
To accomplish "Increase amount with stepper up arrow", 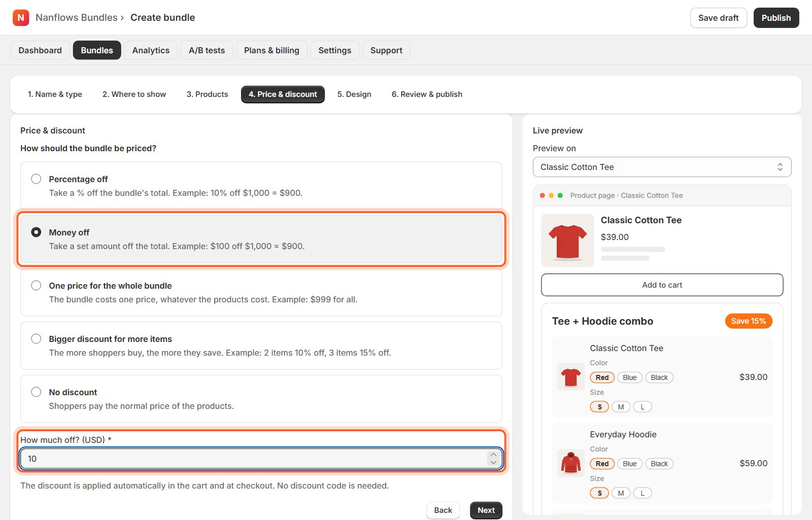I will (493, 455).
